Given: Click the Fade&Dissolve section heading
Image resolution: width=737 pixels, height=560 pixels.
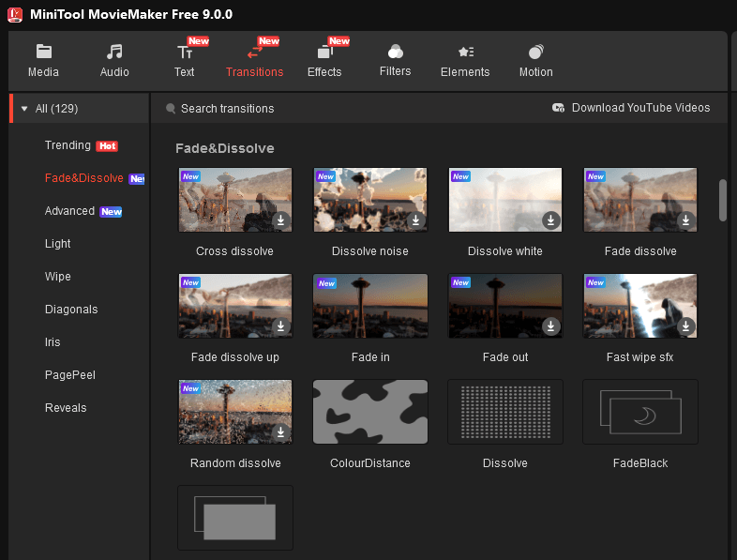Looking at the screenshot, I should (225, 148).
